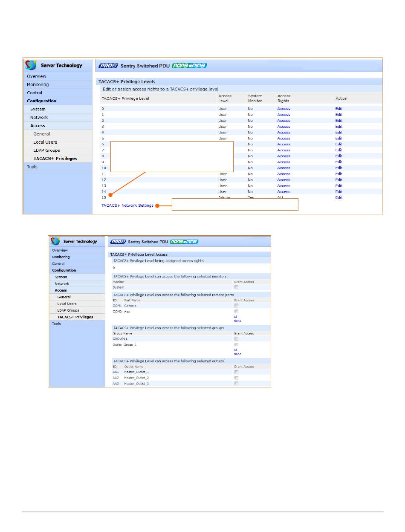Click Edit for privilege level 0
Screen dimensions: 405x532
(x=338, y=109)
